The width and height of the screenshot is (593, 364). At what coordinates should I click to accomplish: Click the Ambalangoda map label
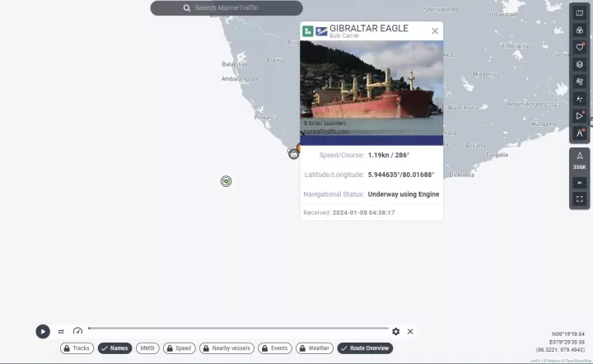pyautogui.click(x=239, y=78)
